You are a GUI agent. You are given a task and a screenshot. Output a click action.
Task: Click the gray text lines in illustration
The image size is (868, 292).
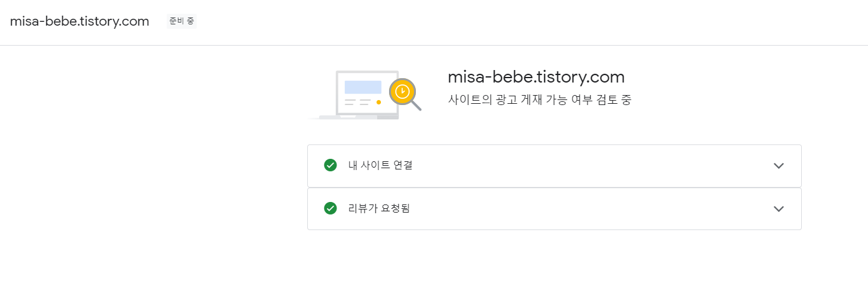(x=357, y=102)
